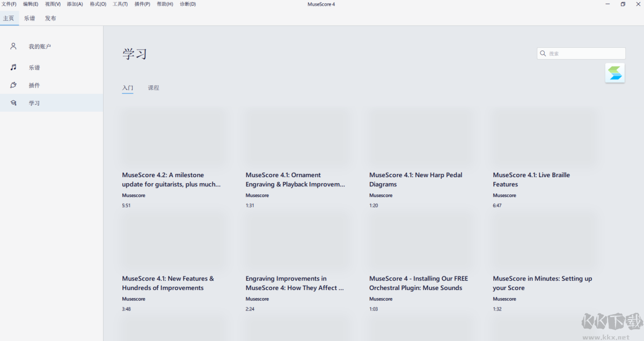
Task: Open the 文件(F) menu
Action: (x=9, y=4)
